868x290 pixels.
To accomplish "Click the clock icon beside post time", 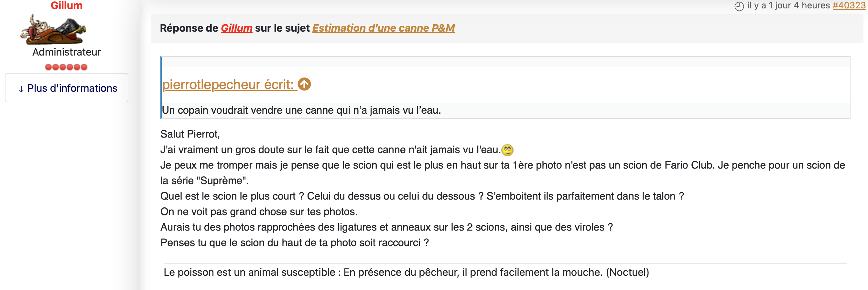I will tap(739, 6).
